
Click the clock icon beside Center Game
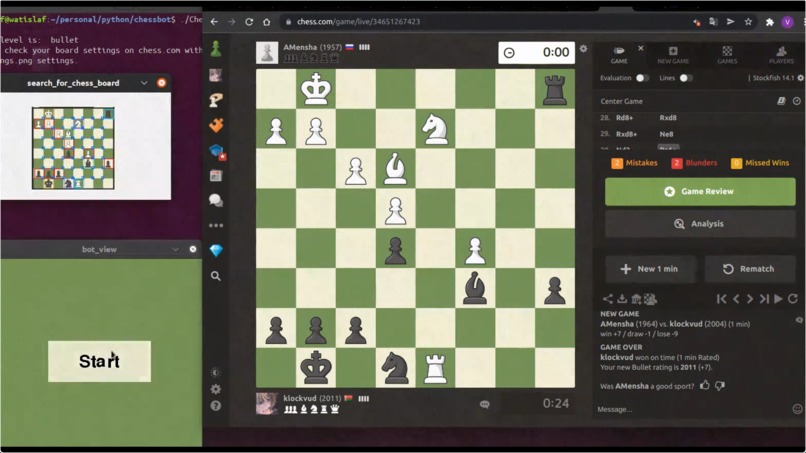(x=796, y=101)
